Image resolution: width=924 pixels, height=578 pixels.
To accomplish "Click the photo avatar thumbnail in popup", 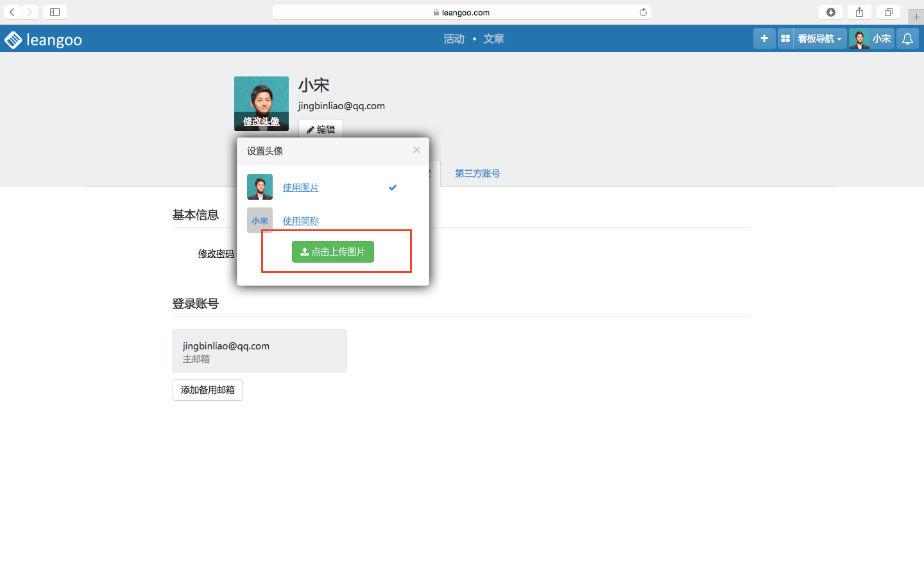I will click(260, 187).
